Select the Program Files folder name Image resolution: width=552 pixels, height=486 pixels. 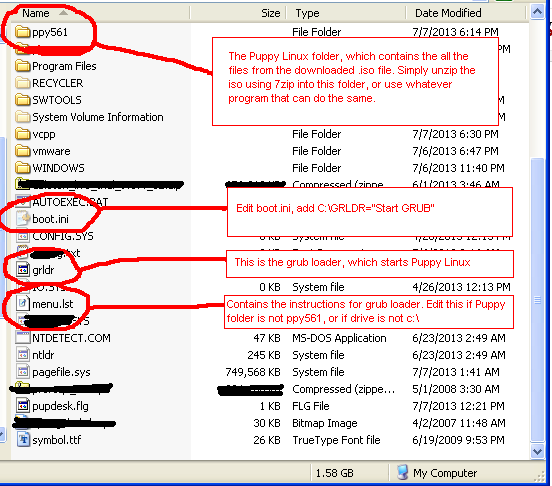pyautogui.click(x=64, y=66)
